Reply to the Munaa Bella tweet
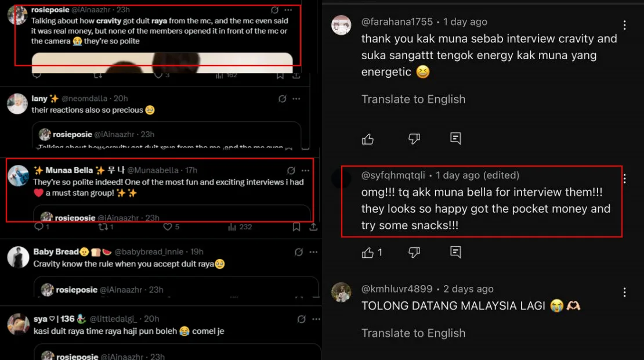Viewport: 644px width, 360px height. [x=39, y=227]
